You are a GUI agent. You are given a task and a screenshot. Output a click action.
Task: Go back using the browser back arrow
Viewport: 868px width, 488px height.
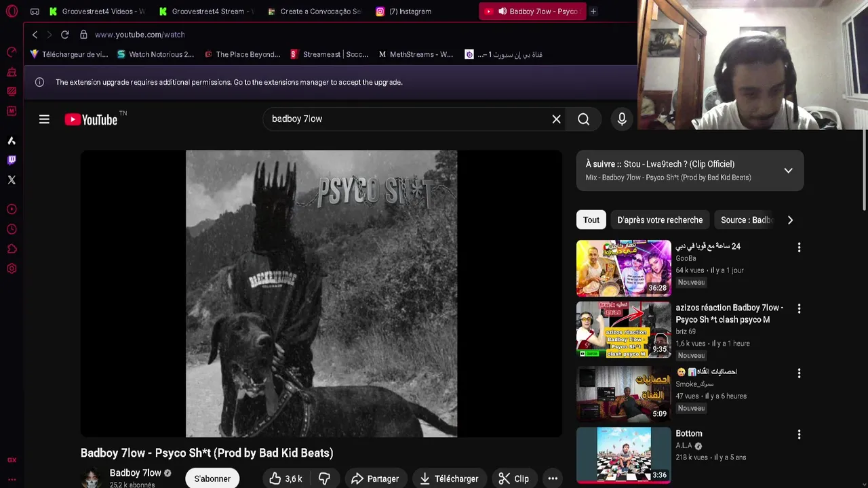(35, 35)
